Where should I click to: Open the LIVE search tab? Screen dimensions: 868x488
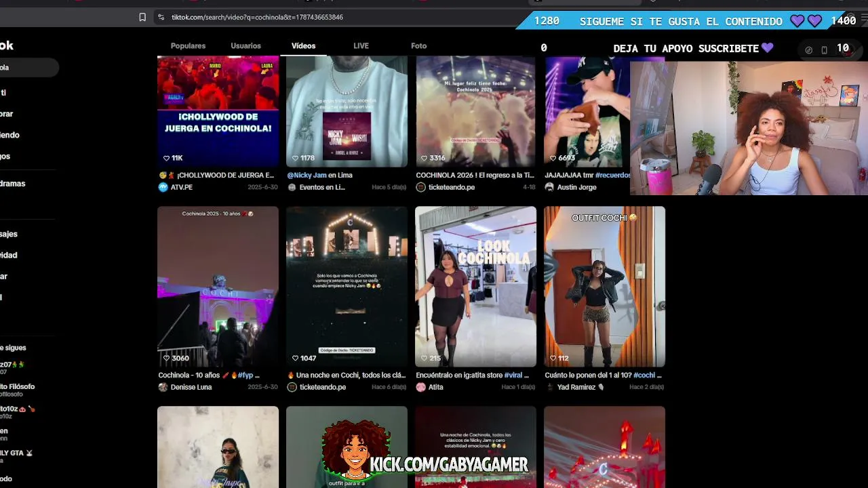[361, 46]
